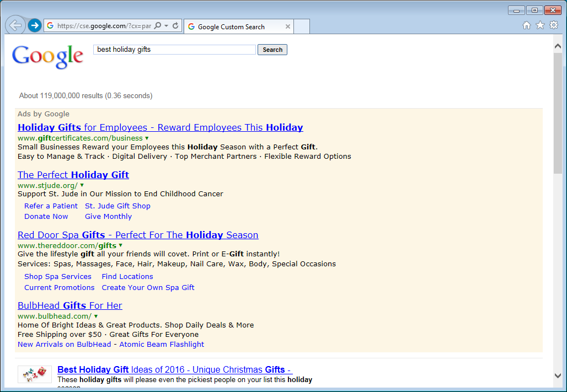Viewport: 567px width, 392px height.
Task: Open 'BulbHead Gifts For Her' ad link
Action: coord(70,305)
